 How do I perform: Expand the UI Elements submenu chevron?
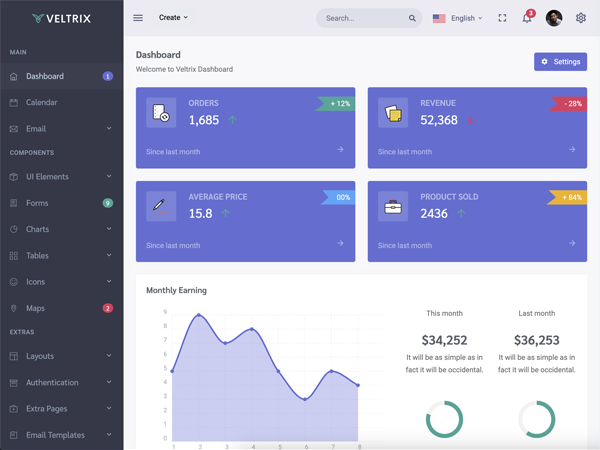pos(109,176)
